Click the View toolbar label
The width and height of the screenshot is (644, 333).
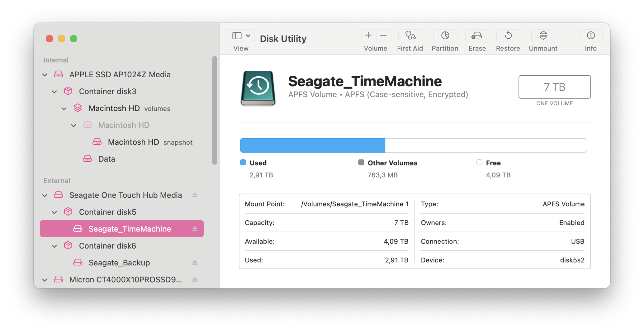(x=241, y=48)
